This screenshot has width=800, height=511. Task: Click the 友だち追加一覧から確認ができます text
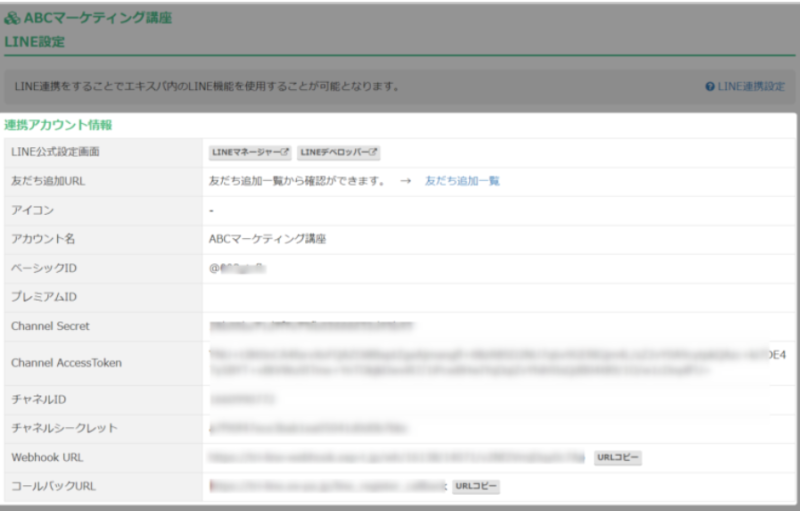point(297,181)
